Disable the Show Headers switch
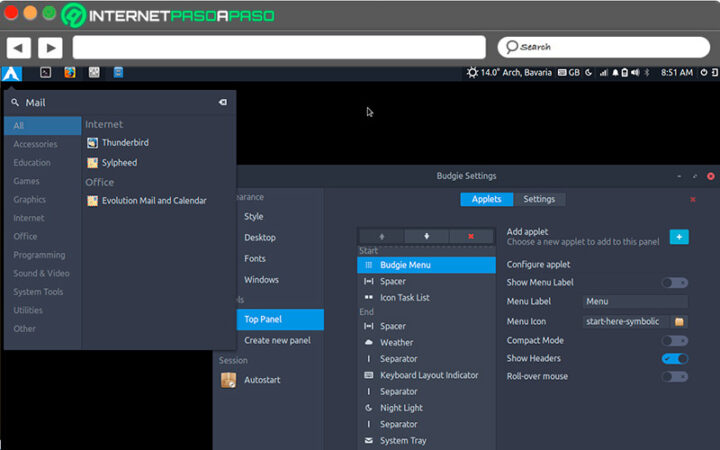This screenshot has height=450, width=720. click(x=675, y=358)
